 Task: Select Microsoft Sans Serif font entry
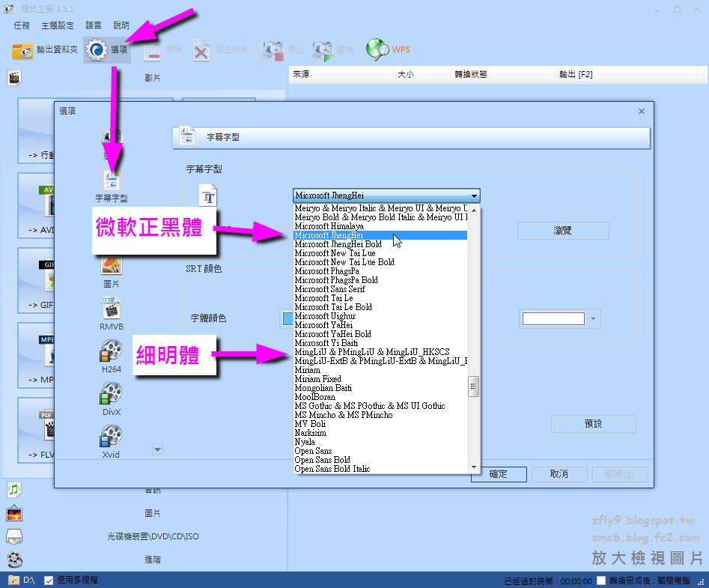pos(380,289)
